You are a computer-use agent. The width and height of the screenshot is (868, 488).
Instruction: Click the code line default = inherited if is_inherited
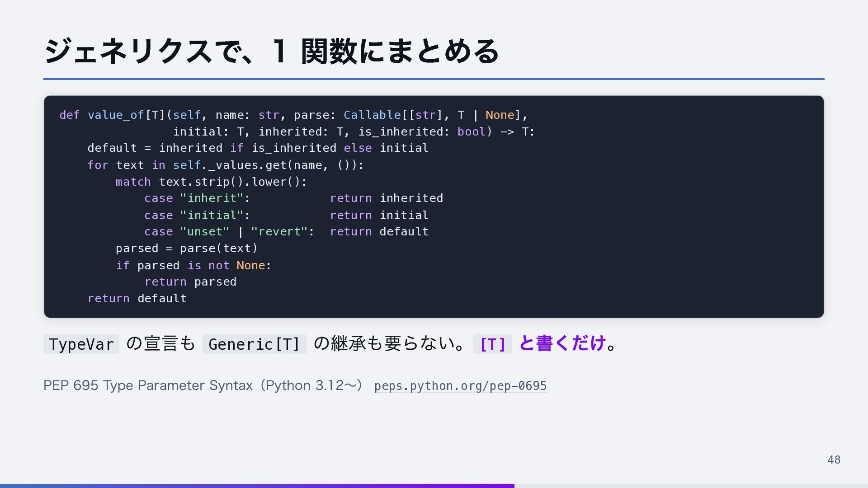pyautogui.click(x=258, y=148)
